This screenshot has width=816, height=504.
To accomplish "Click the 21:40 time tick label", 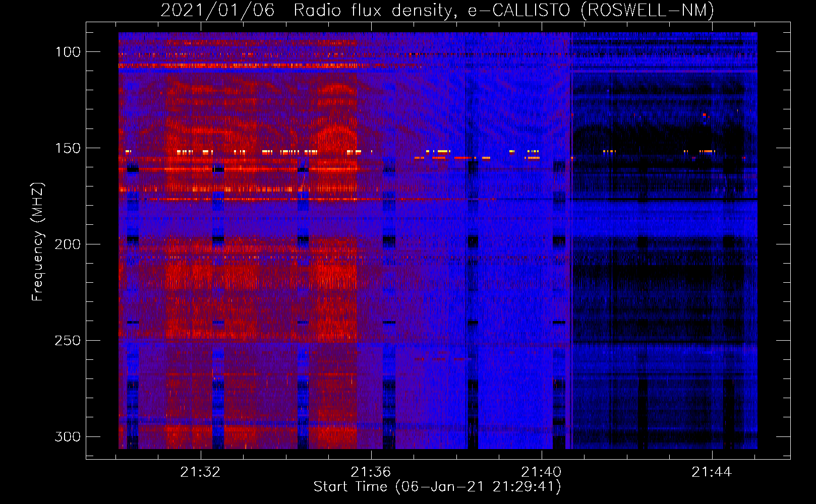I will pos(541,472).
